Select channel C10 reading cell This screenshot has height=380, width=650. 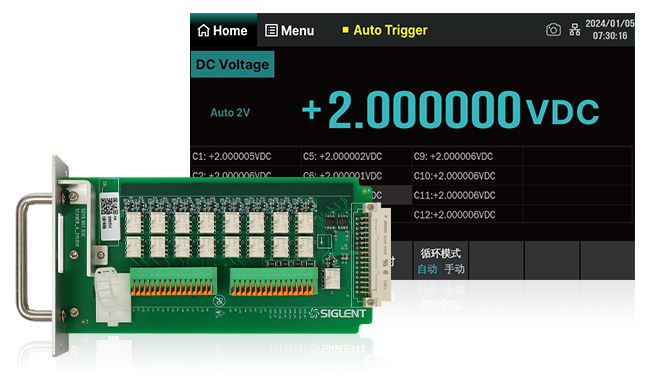tap(467, 176)
